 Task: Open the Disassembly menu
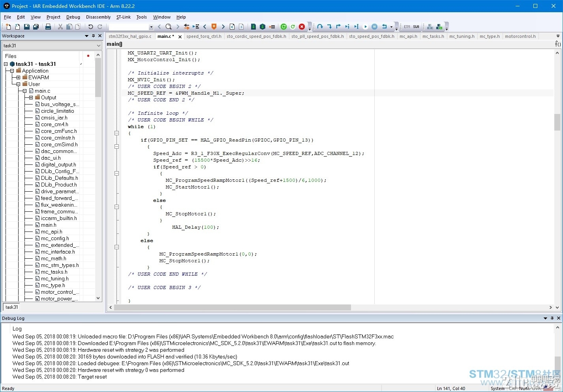click(x=98, y=17)
